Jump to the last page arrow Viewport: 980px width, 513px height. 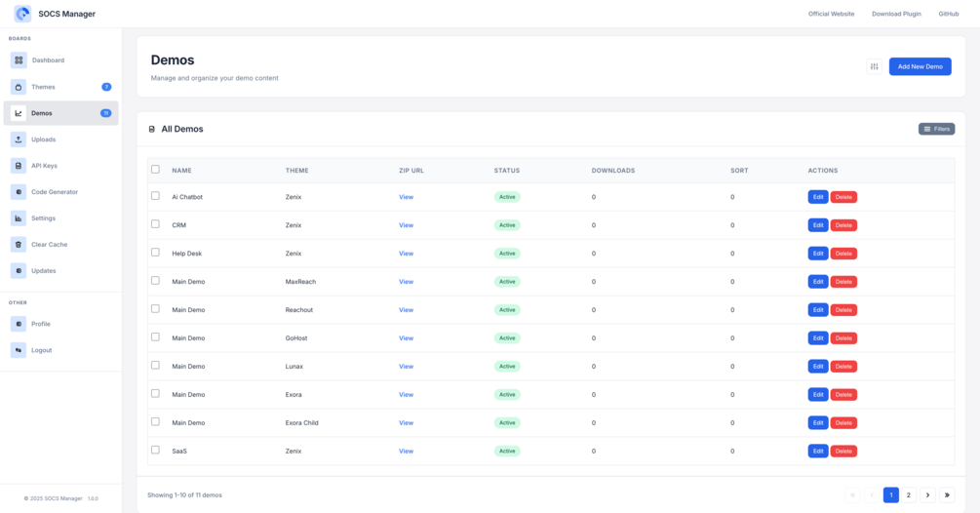946,495
